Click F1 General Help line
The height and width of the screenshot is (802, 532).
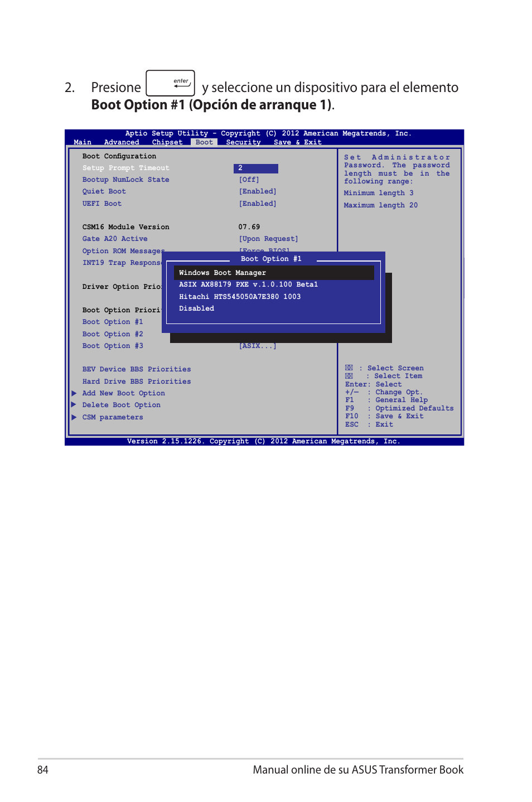(x=386, y=400)
